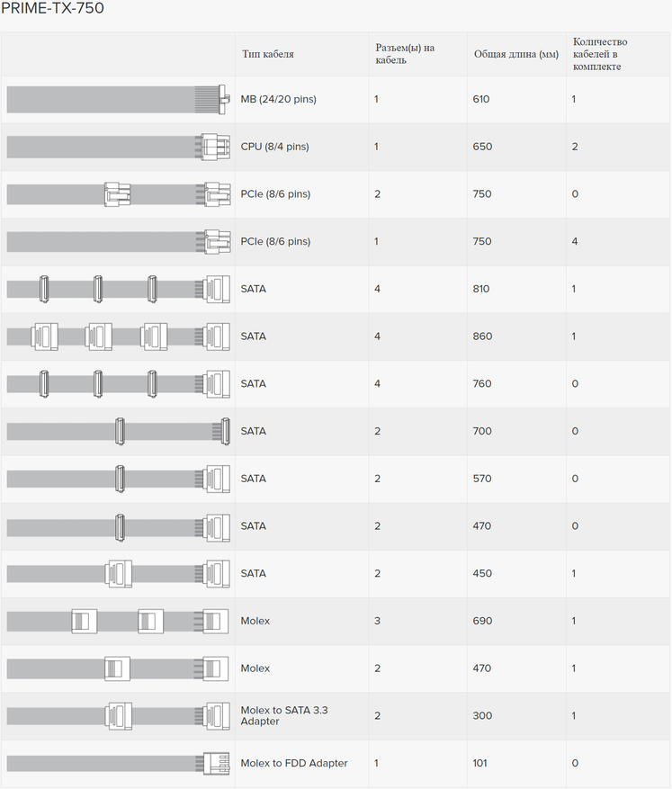Click the dual-connector PCIe cable illustration
The height and width of the screenshot is (789, 672).
(x=118, y=194)
